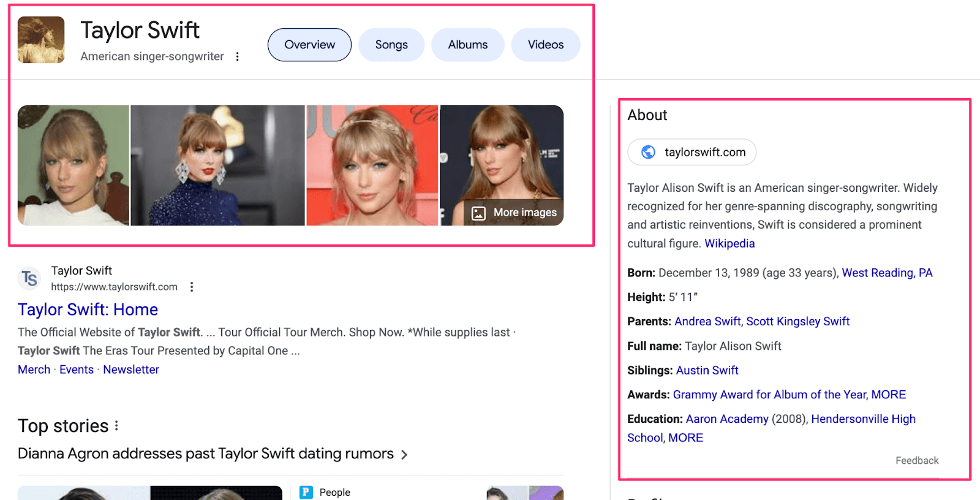The height and width of the screenshot is (500, 980).
Task: Open More images gallery button
Action: (x=514, y=213)
